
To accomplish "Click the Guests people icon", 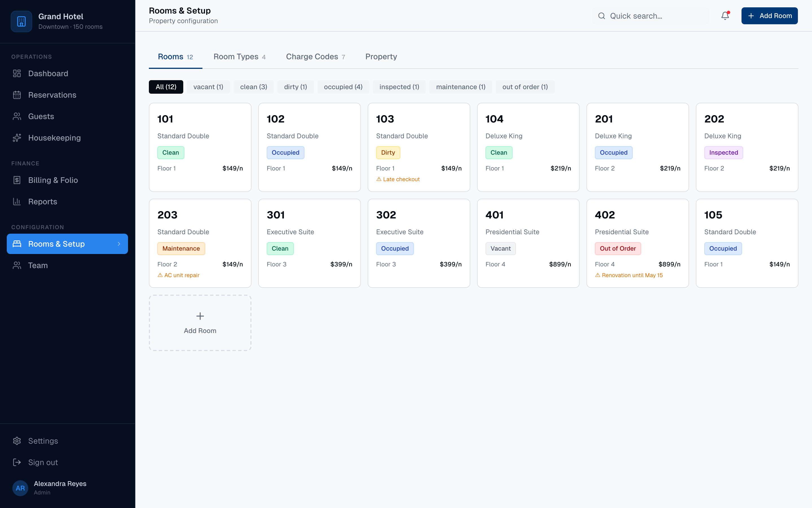I will 17,116.
